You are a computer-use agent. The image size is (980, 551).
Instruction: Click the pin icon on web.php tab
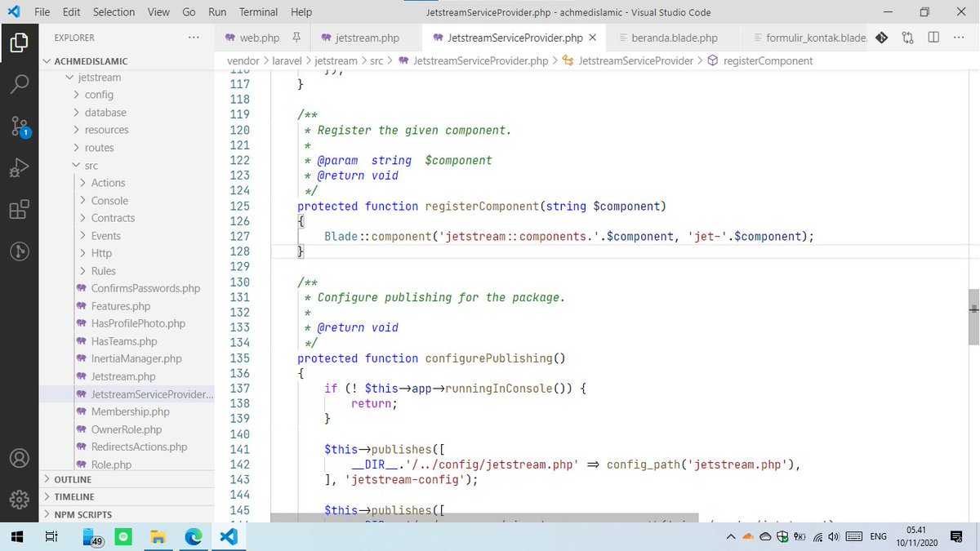pos(296,38)
